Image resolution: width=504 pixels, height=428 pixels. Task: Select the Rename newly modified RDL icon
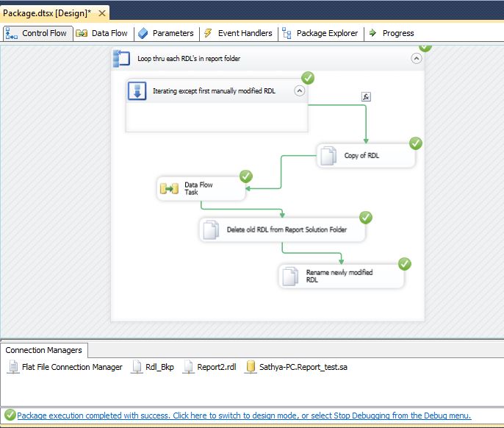pos(290,276)
